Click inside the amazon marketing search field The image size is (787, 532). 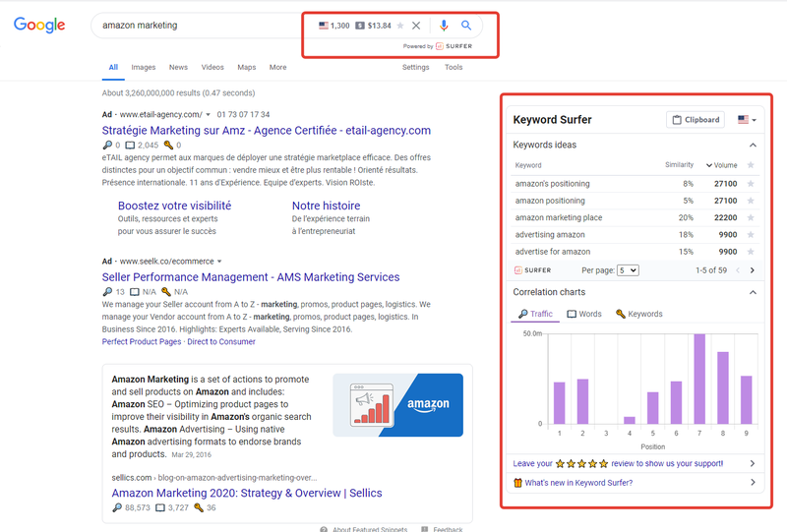[201, 26]
